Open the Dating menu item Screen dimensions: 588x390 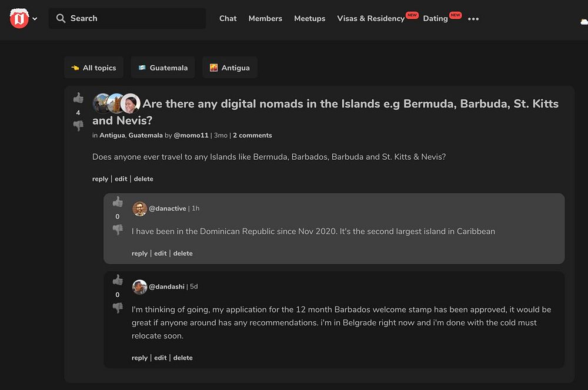tap(435, 18)
